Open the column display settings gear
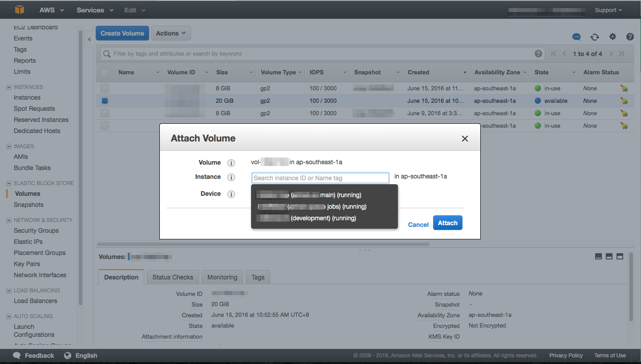The image size is (641, 364). click(613, 37)
